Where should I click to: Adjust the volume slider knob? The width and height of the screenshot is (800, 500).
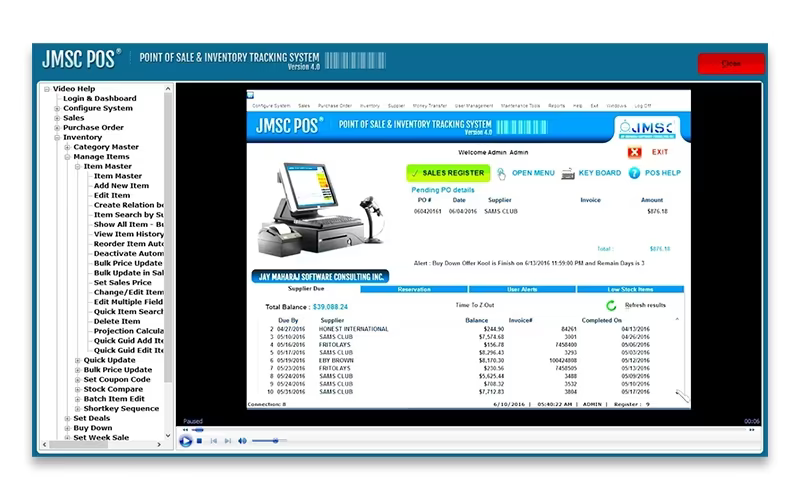point(276,440)
